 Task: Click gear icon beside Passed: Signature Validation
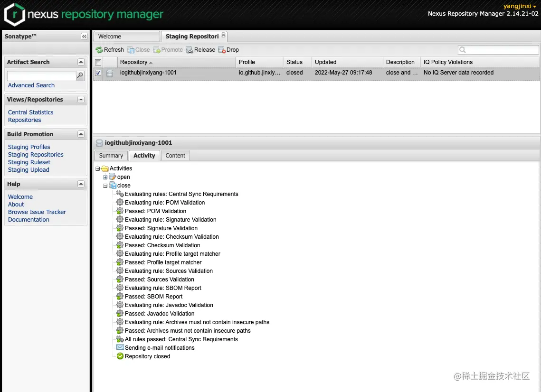(120, 228)
